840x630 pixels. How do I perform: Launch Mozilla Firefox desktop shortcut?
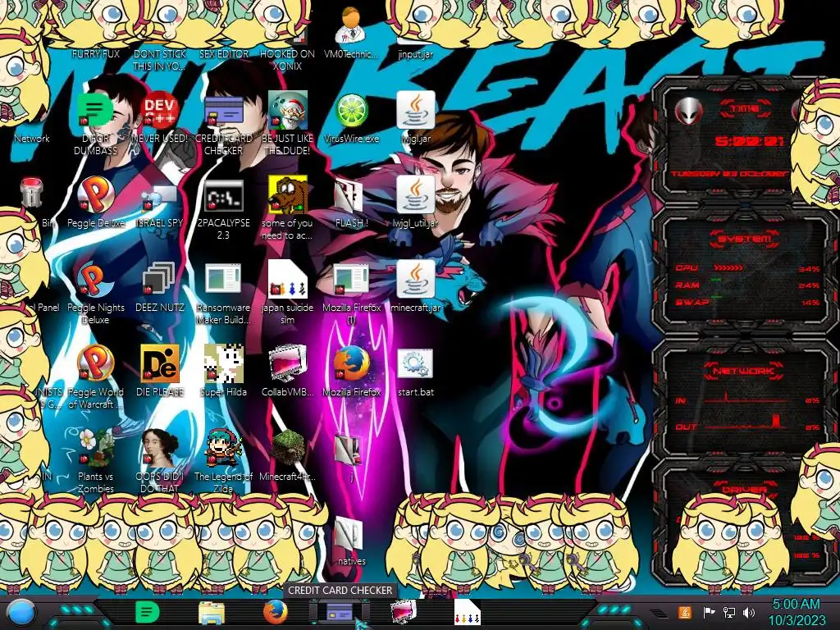click(351, 371)
